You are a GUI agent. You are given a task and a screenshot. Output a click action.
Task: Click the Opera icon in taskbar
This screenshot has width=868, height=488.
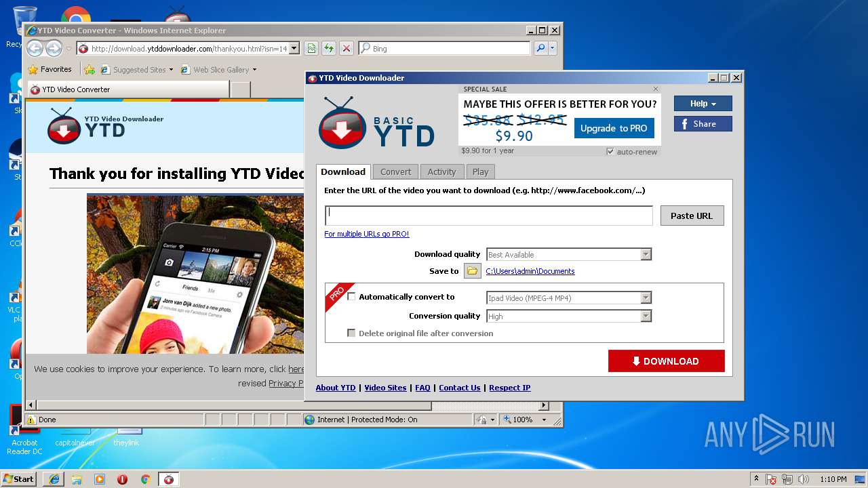(123, 479)
